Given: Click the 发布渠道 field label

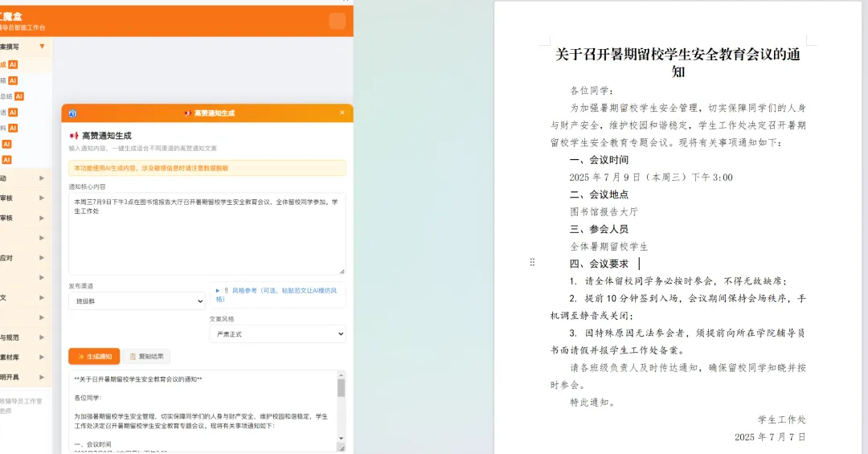Looking at the screenshot, I should (x=81, y=286).
